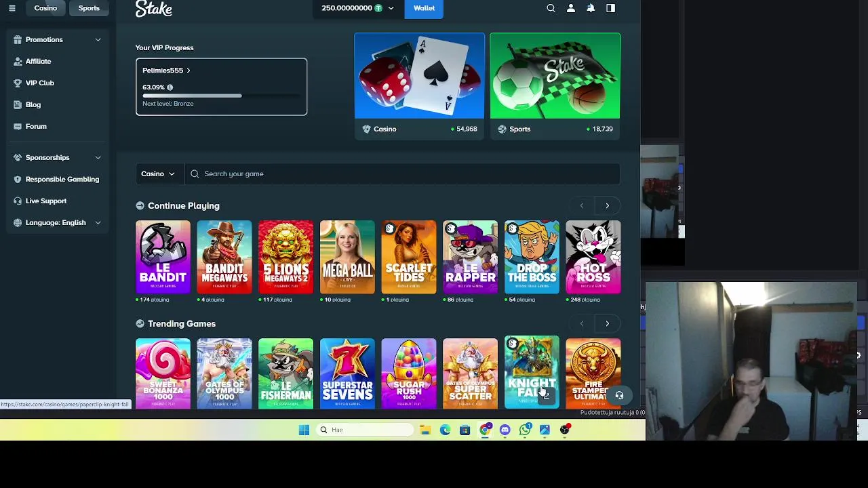
Task: Expand the Promotions menu
Action: 98,39
